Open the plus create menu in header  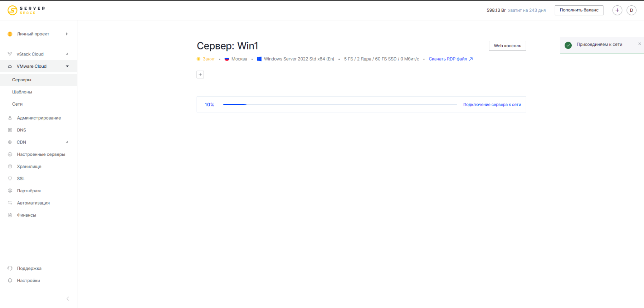click(617, 10)
